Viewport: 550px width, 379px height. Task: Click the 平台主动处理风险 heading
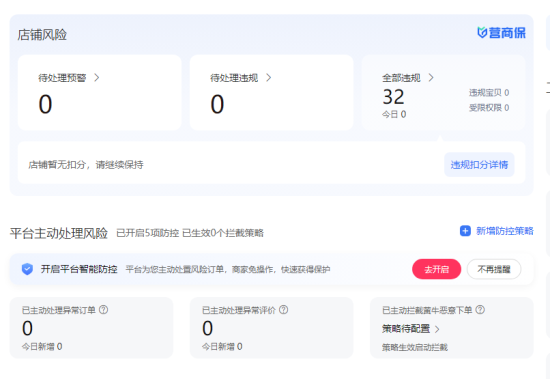(x=59, y=233)
